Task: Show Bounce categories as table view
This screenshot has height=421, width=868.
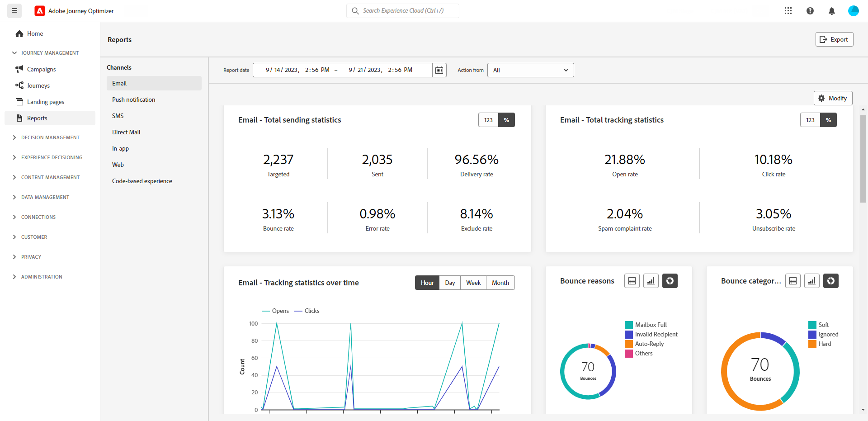Action: [793, 281]
